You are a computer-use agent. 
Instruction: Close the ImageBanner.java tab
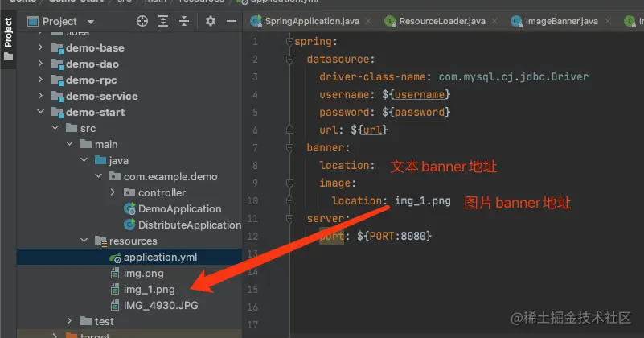608,21
